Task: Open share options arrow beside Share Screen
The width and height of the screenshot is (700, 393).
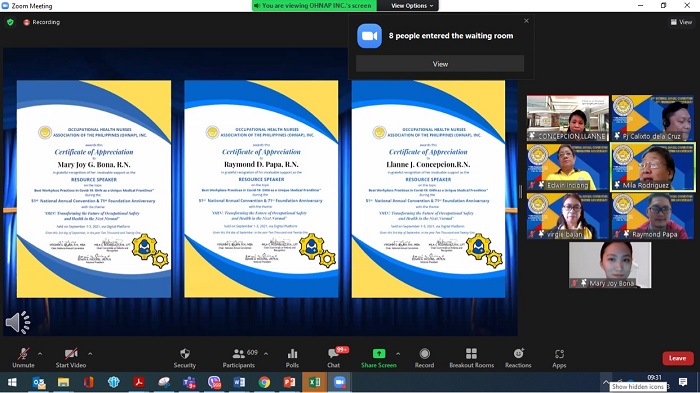Action: 398,354
